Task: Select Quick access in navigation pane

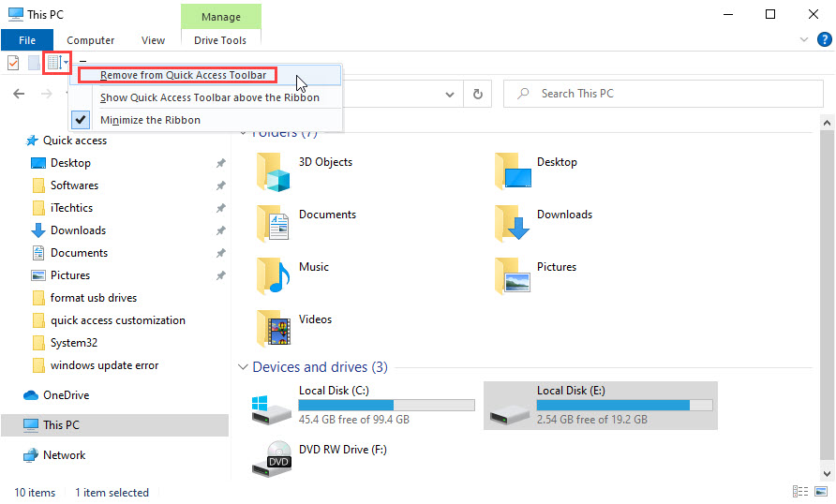Action: 74,141
